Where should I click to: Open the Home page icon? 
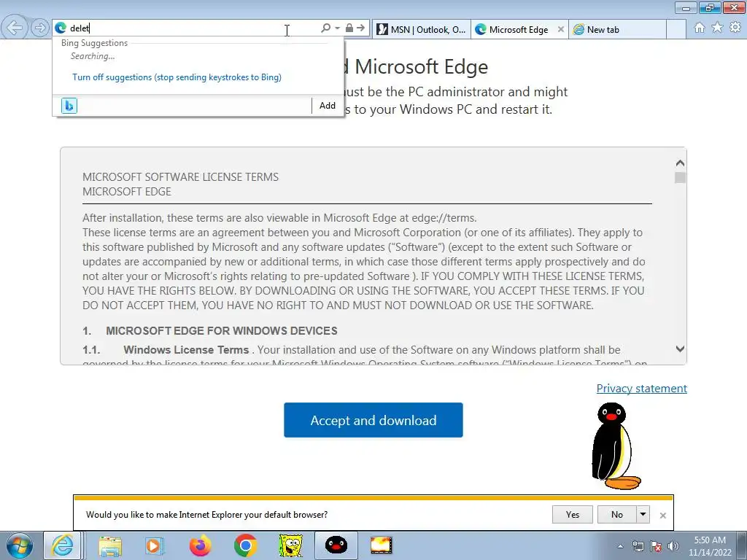click(x=700, y=28)
